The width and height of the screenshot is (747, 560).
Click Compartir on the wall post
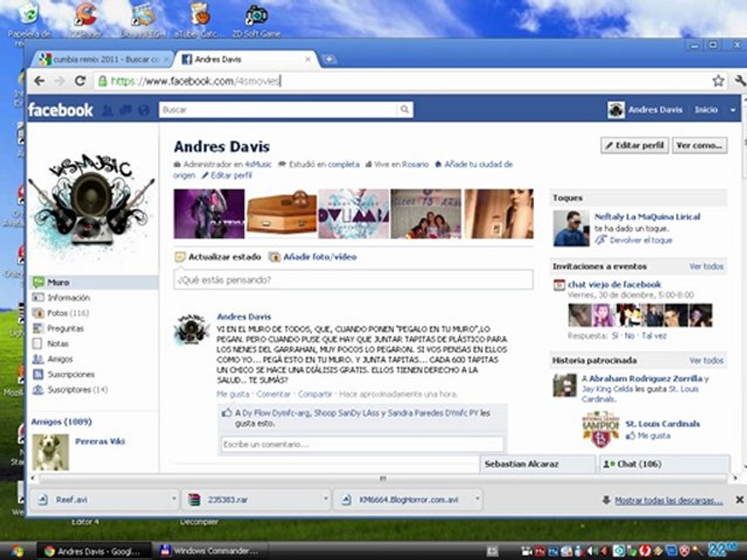pyautogui.click(x=315, y=394)
